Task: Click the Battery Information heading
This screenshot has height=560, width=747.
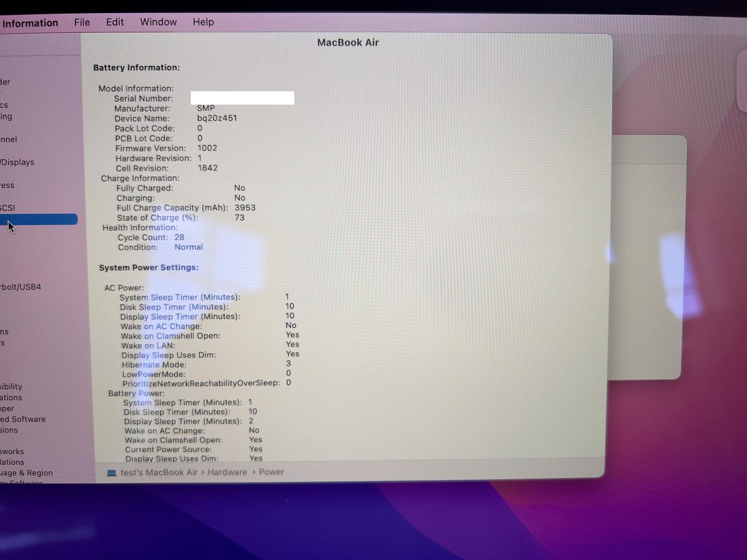Action: point(136,67)
